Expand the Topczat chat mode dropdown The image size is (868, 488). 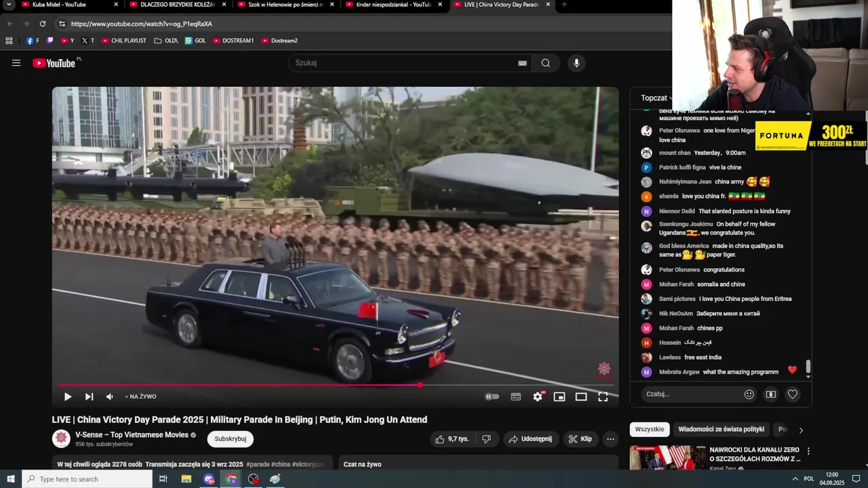(x=656, y=98)
